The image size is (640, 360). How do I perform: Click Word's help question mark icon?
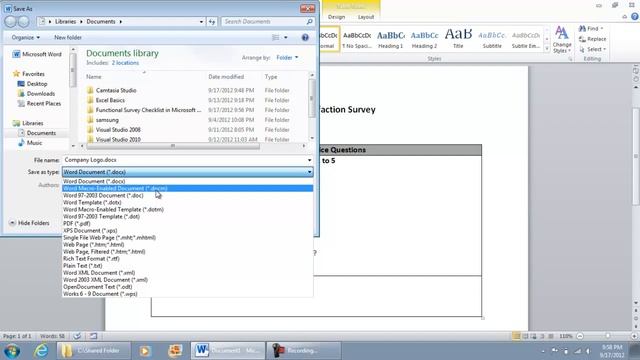click(x=634, y=17)
